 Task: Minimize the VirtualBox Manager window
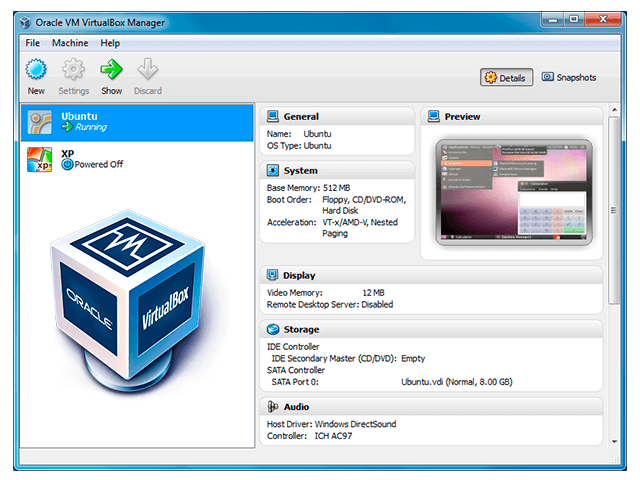pos(553,19)
